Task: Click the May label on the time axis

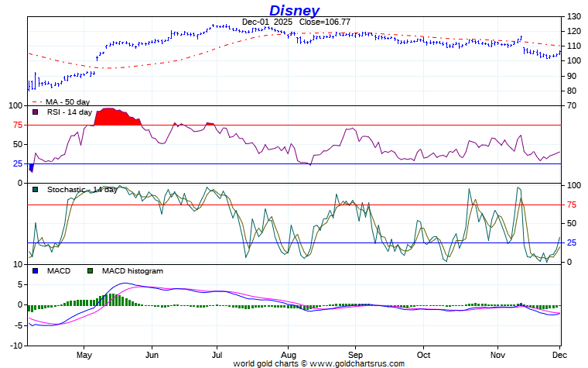Action: (x=84, y=355)
